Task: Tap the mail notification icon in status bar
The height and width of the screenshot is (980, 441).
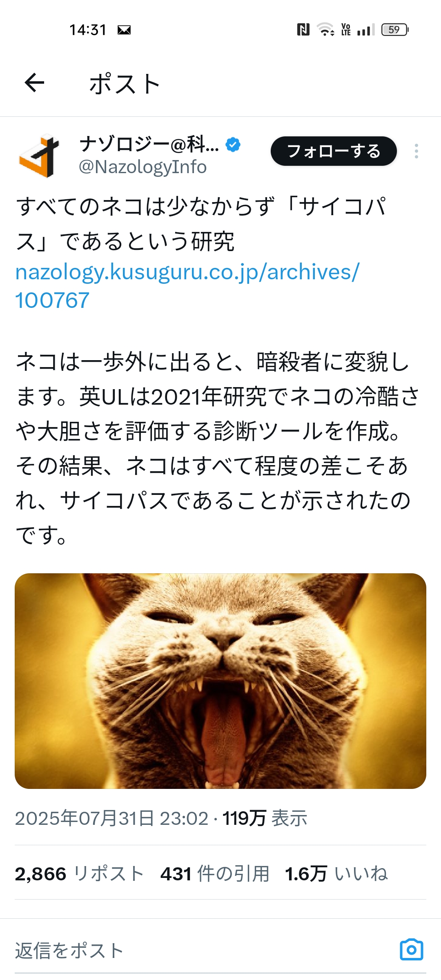Action: [124, 30]
